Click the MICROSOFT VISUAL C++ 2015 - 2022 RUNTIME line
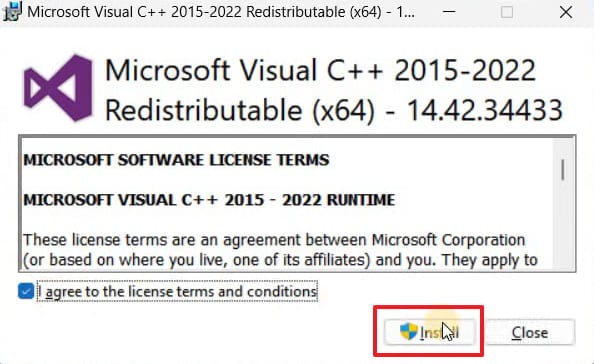 209,200
